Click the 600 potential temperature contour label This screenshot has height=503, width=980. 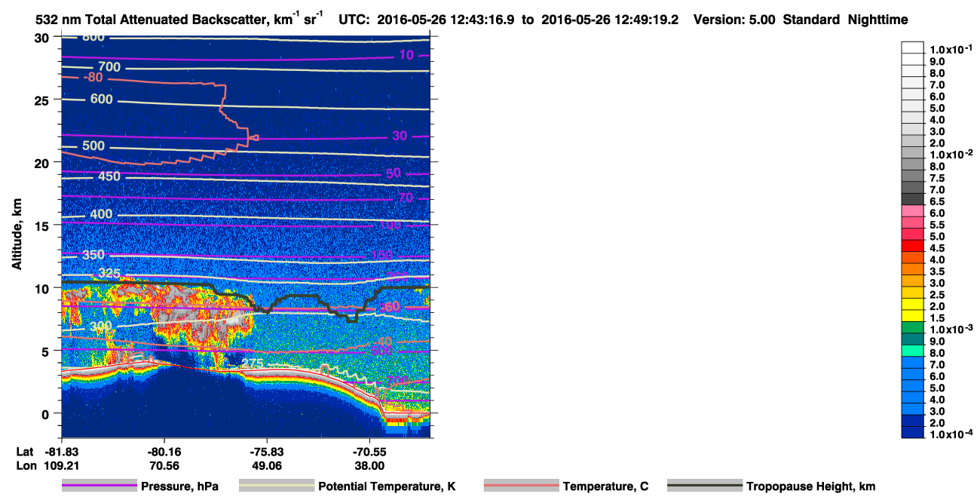100,99
